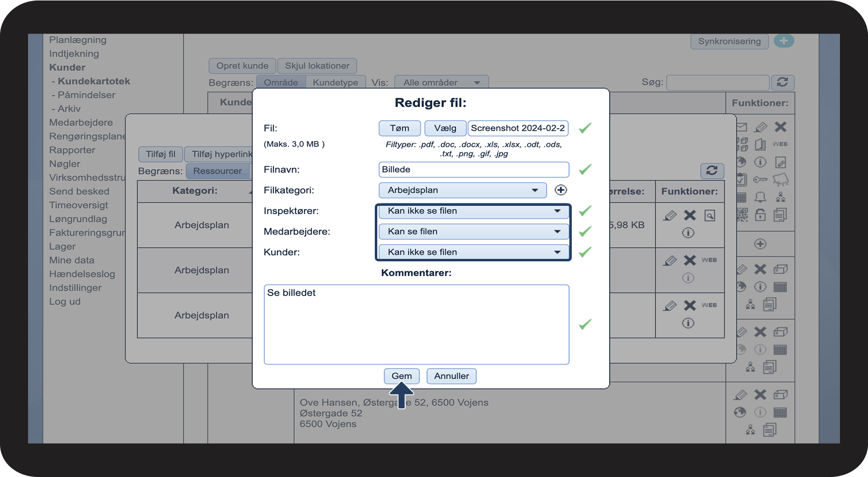Click Annuller to cancel editing
868x477 pixels.
(x=451, y=376)
